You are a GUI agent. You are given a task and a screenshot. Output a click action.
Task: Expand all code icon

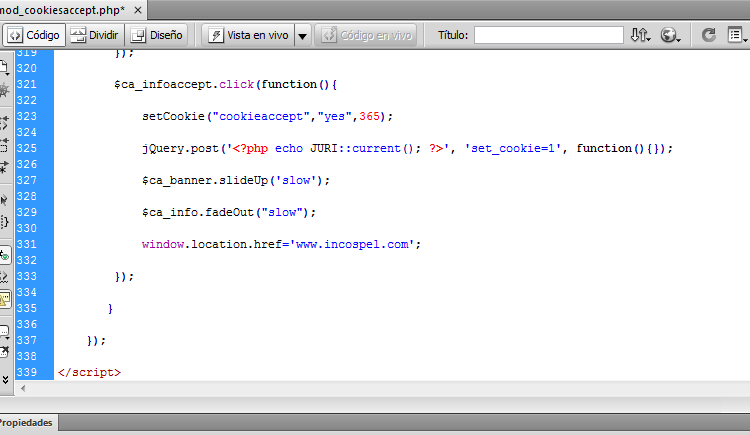click(x=4, y=167)
